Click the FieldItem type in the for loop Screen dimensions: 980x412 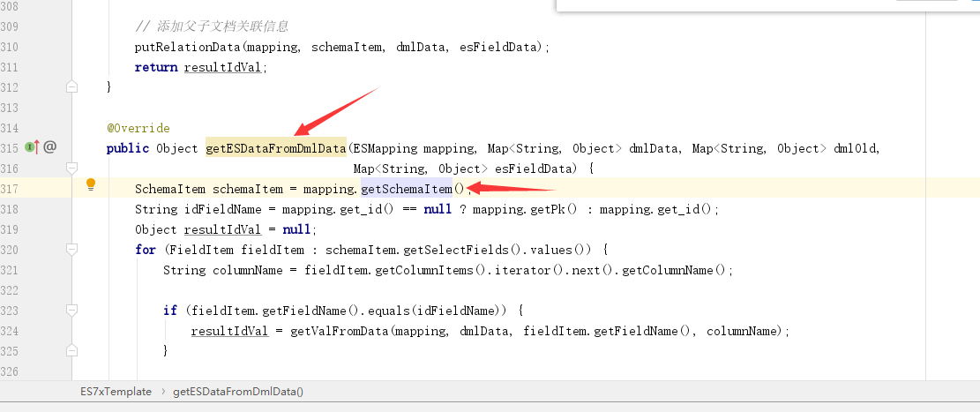click(203, 250)
